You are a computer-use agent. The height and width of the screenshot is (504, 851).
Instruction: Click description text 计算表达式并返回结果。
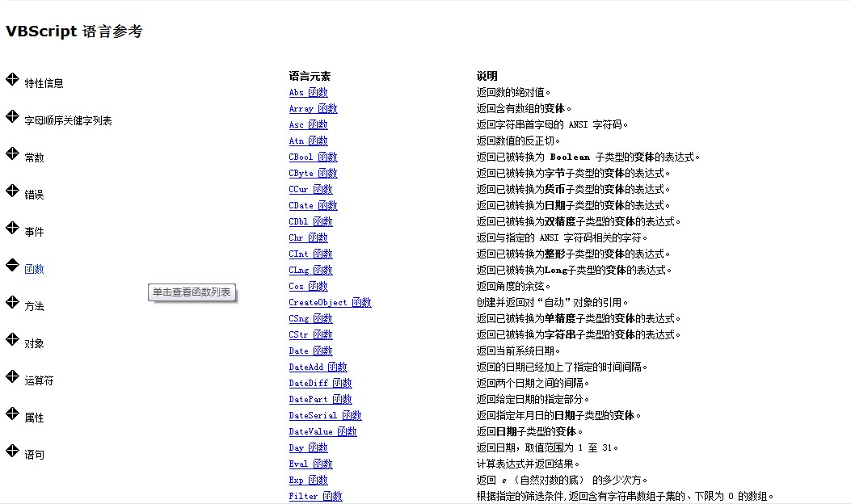point(528,464)
